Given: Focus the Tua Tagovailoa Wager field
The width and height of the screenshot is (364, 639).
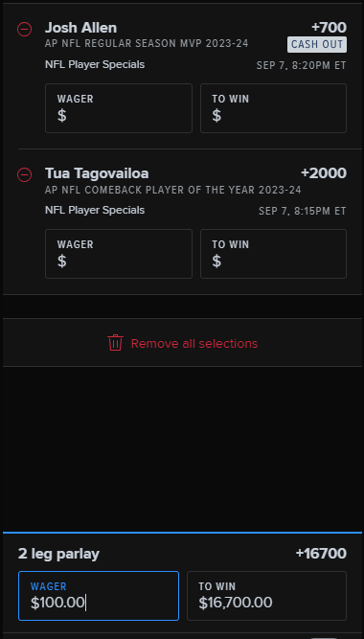Looking at the screenshot, I should (x=119, y=254).
